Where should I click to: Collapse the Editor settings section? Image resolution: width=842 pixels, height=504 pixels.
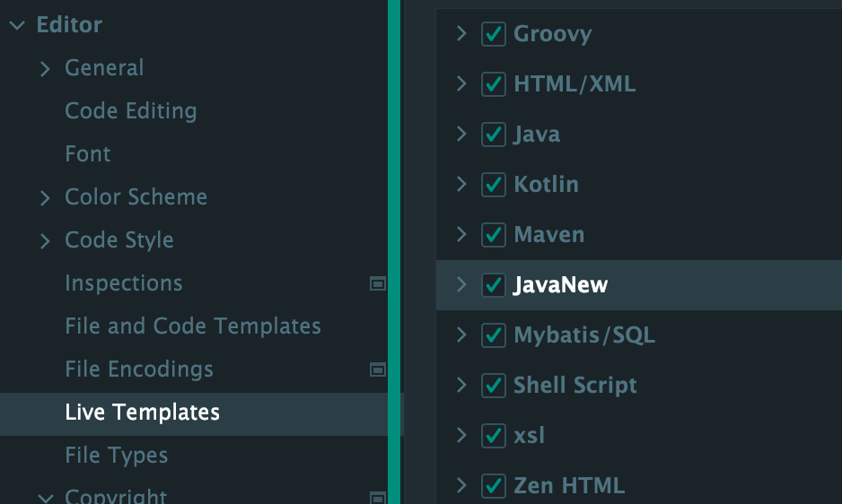click(x=17, y=26)
